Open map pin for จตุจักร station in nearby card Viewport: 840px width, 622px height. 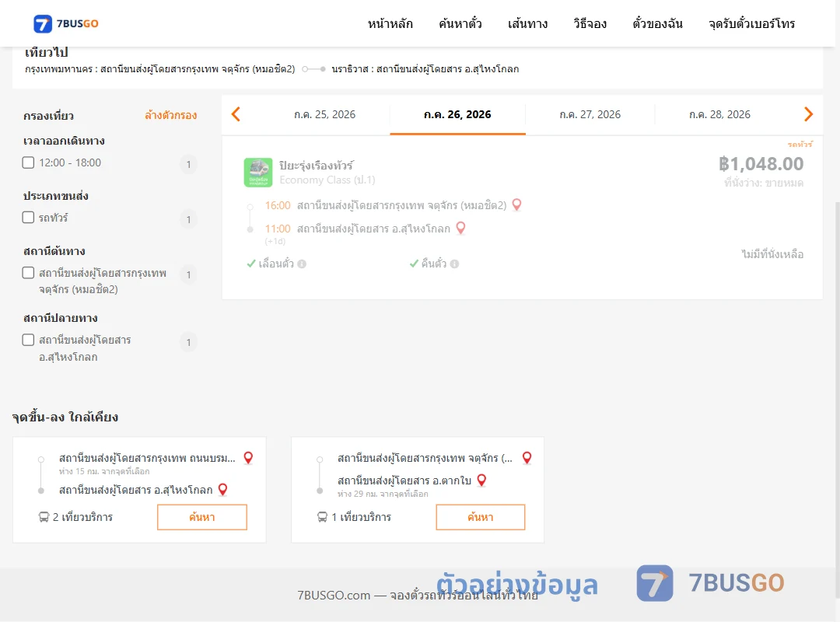click(527, 458)
